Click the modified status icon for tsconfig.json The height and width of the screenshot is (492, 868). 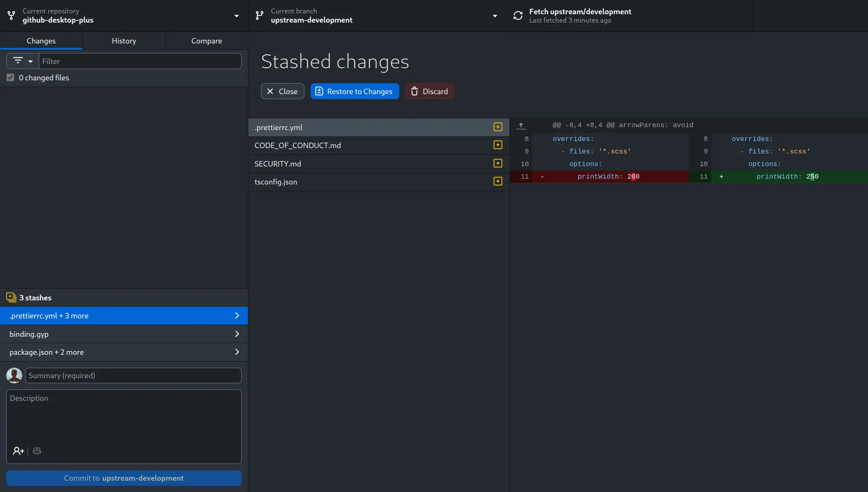498,181
